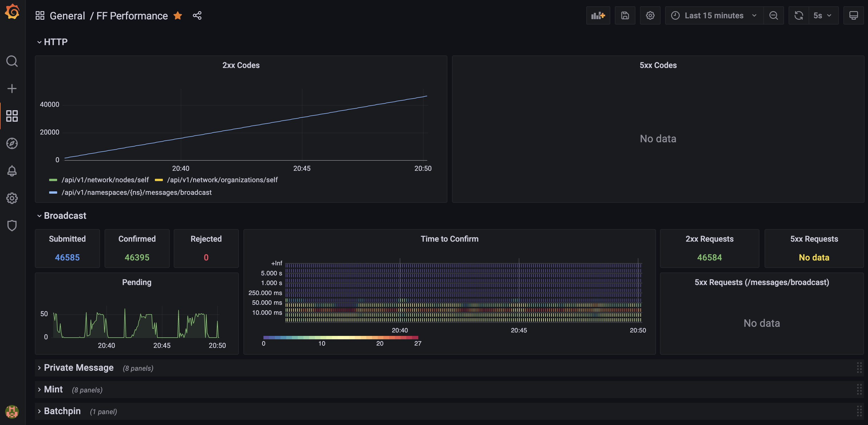The height and width of the screenshot is (425, 868).
Task: Toggle /api/v1/network/nodes/self legend series
Action: [105, 180]
